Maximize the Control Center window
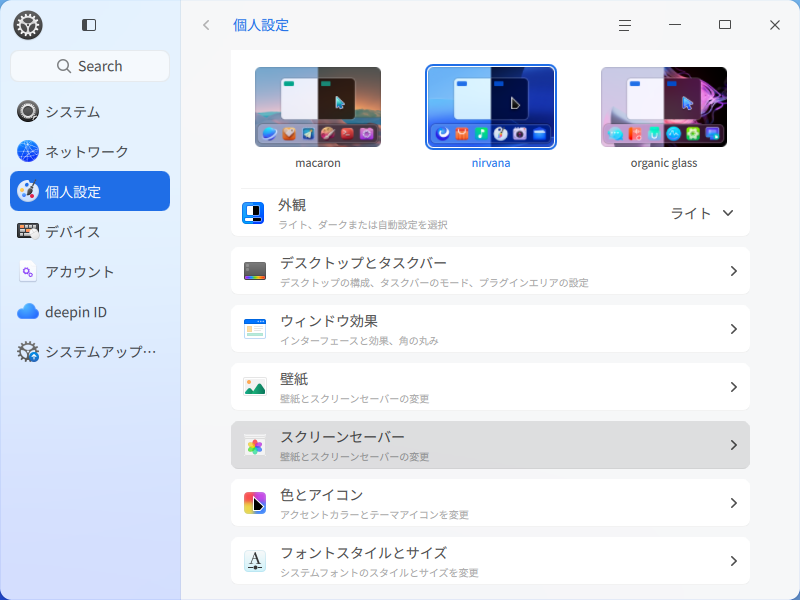This screenshot has width=800, height=600. pos(725,24)
